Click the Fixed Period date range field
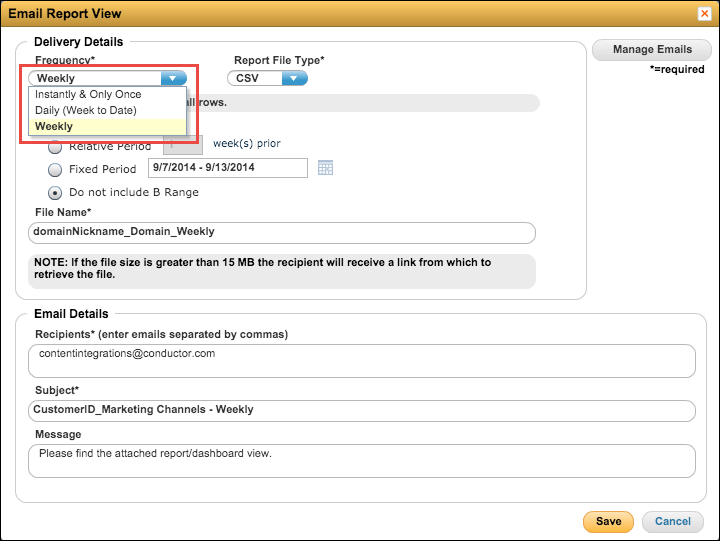 coord(228,168)
